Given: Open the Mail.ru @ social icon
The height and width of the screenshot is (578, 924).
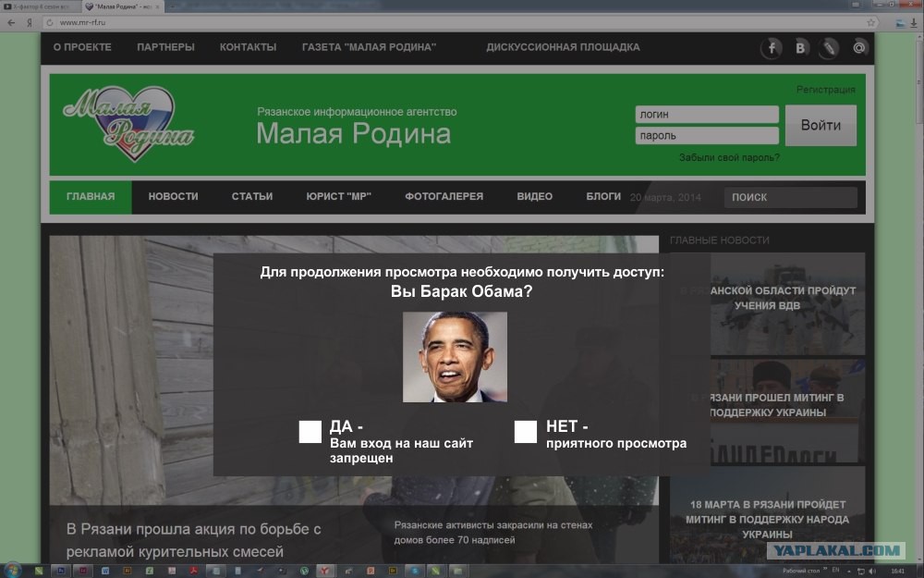Looking at the screenshot, I should point(859,47).
